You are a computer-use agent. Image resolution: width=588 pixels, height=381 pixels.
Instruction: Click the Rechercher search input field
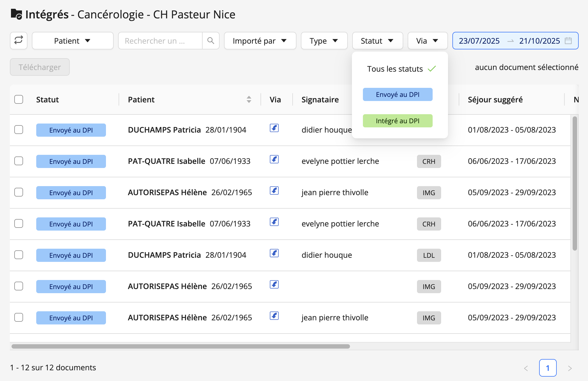(x=160, y=41)
